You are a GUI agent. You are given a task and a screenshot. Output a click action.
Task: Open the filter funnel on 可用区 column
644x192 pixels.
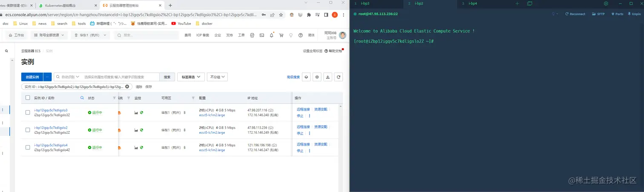click(x=194, y=98)
